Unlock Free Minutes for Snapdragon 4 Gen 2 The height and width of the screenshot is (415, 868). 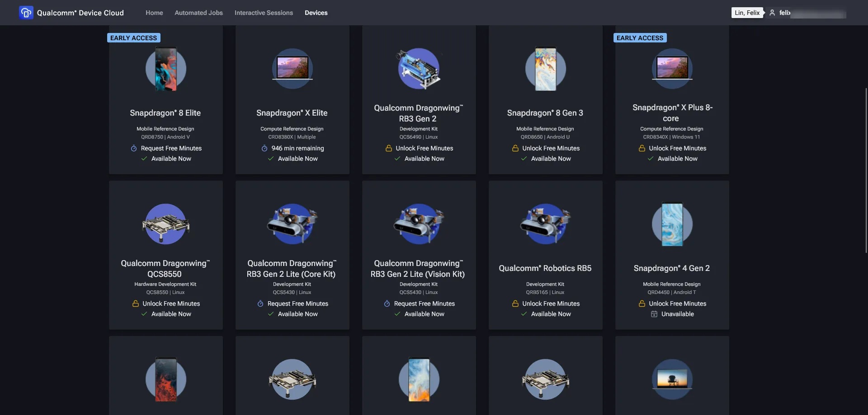point(677,303)
